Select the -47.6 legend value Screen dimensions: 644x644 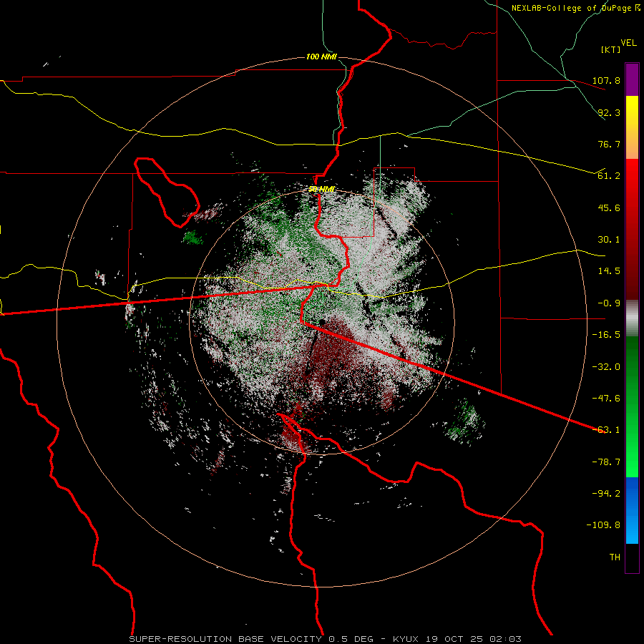[x=606, y=399]
